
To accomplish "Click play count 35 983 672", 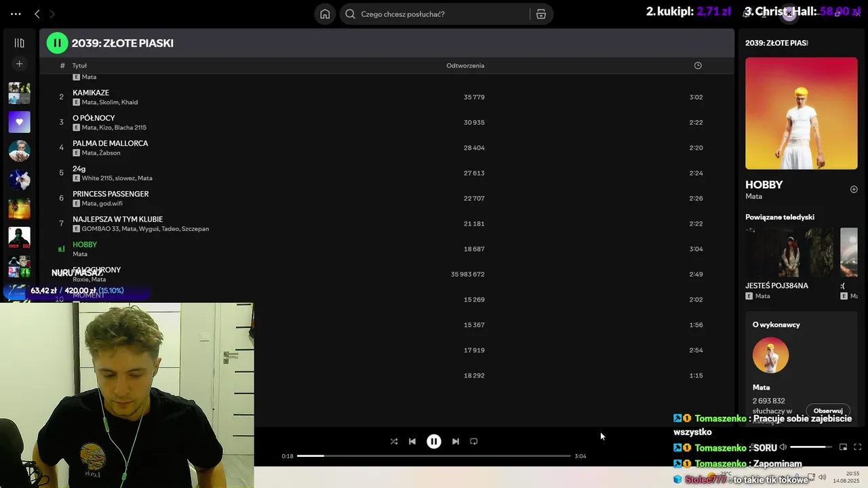I will coord(467,274).
